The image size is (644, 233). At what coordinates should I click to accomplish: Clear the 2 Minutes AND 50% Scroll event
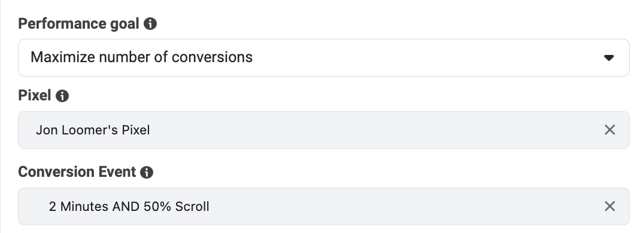click(x=609, y=206)
